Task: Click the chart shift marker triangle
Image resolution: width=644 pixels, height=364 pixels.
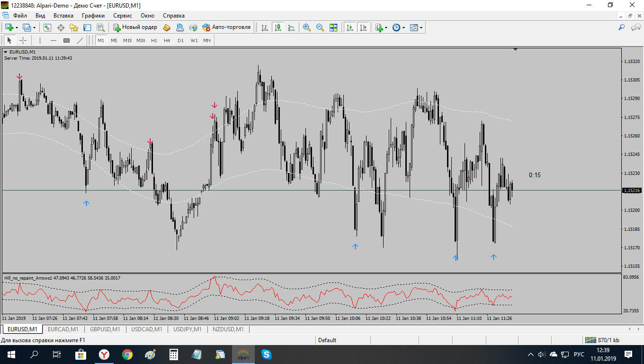Action: (x=516, y=49)
